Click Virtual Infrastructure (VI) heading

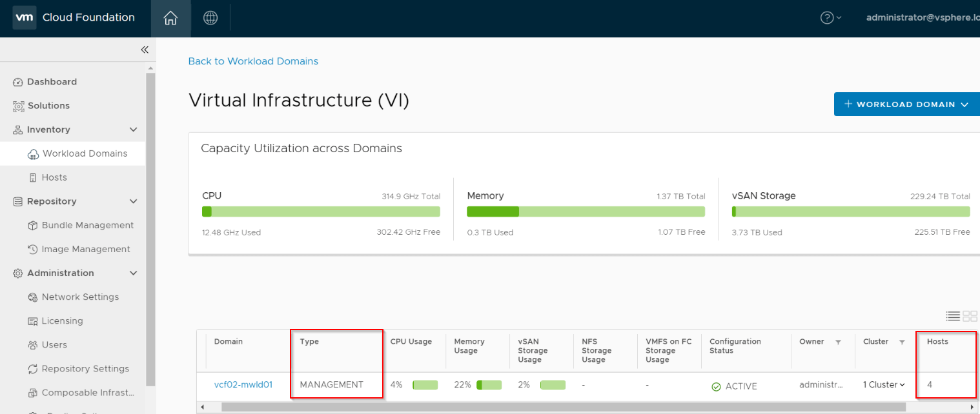(x=299, y=101)
